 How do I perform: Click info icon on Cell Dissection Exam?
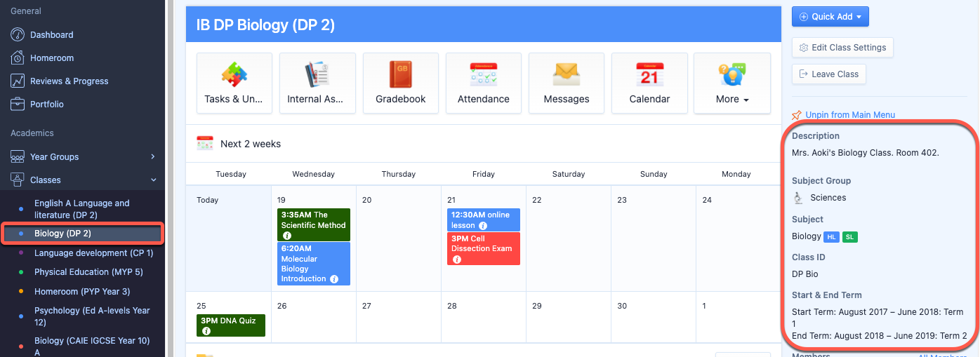(x=457, y=260)
